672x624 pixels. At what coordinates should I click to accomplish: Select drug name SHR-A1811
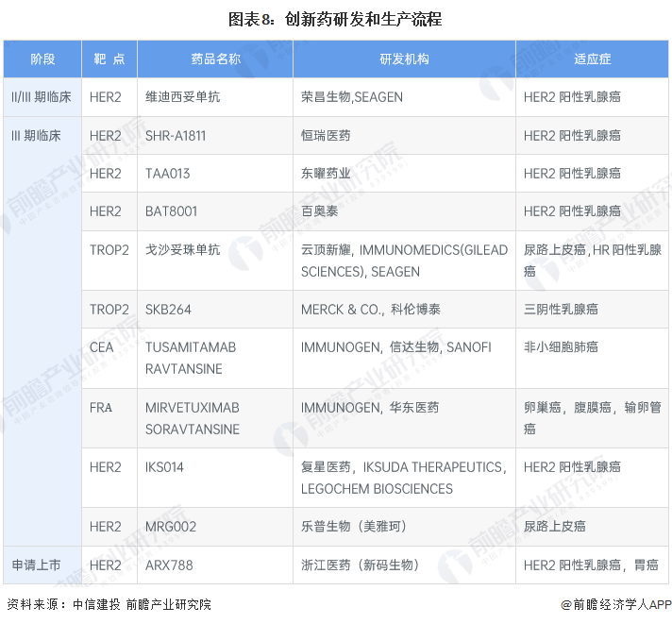pyautogui.click(x=176, y=136)
